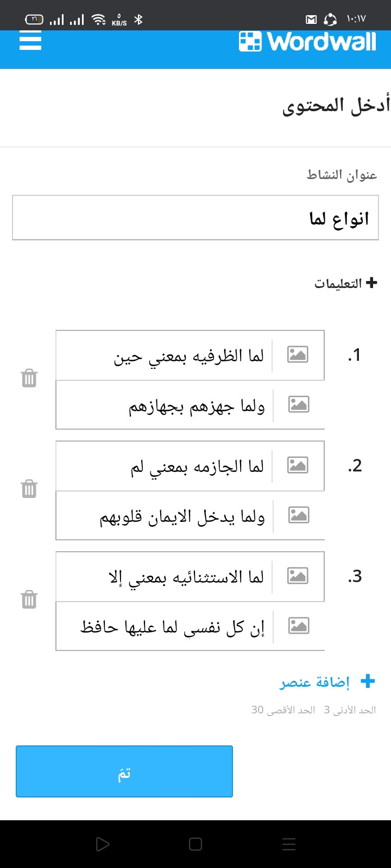Delete item 3 with trash icon
The image size is (391, 868).
29,599
